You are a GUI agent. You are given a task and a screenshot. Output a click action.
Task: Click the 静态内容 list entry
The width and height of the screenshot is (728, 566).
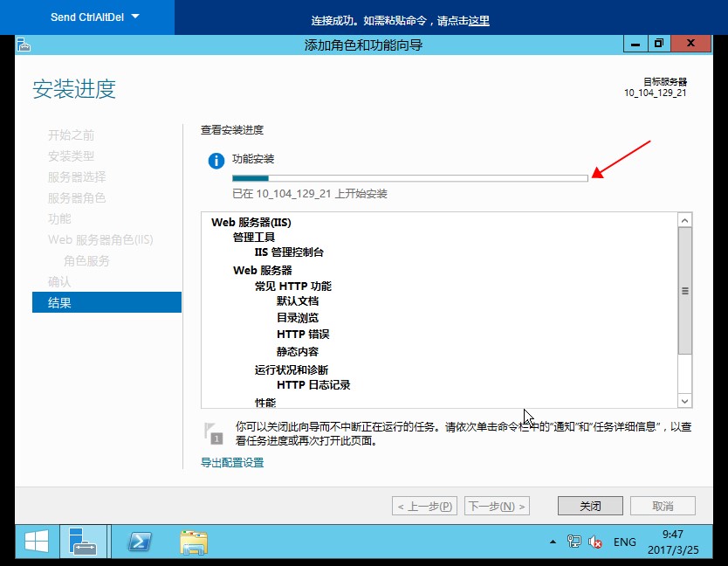point(298,352)
